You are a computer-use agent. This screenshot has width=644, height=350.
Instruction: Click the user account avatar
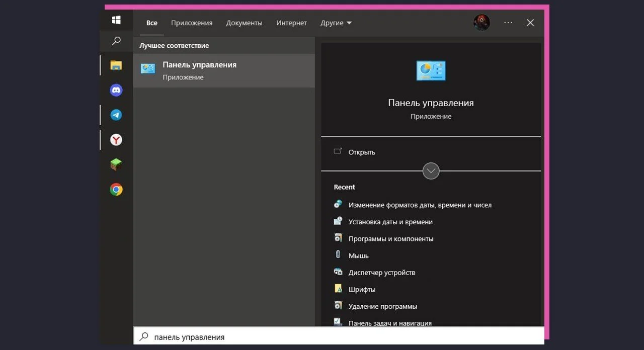click(481, 23)
